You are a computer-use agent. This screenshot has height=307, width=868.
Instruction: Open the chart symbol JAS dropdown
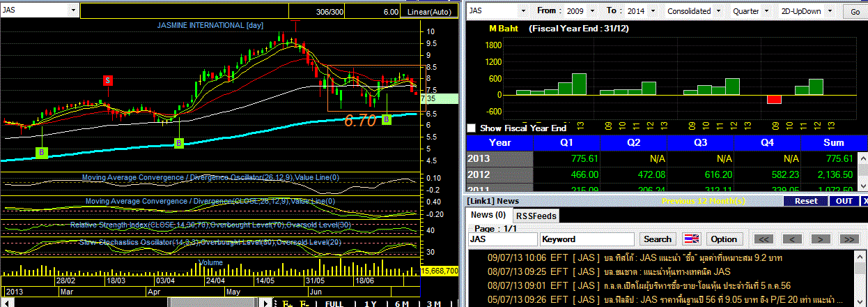(x=73, y=11)
